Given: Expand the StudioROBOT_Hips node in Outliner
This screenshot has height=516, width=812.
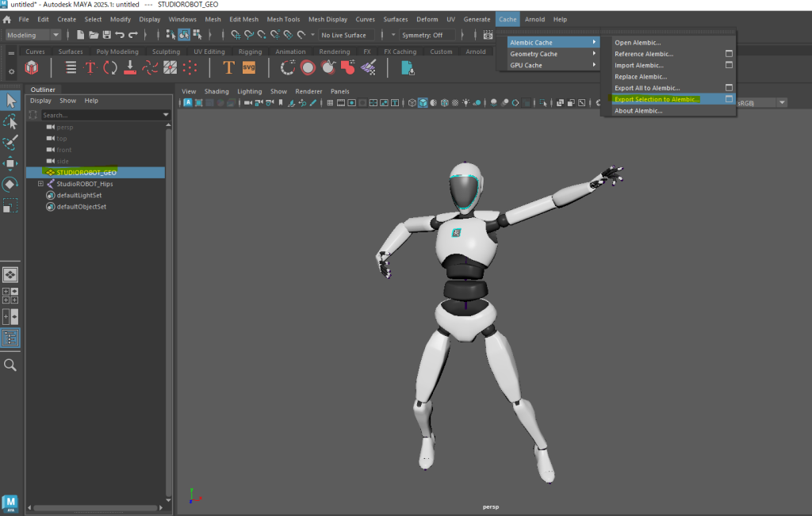Looking at the screenshot, I should click(x=40, y=184).
